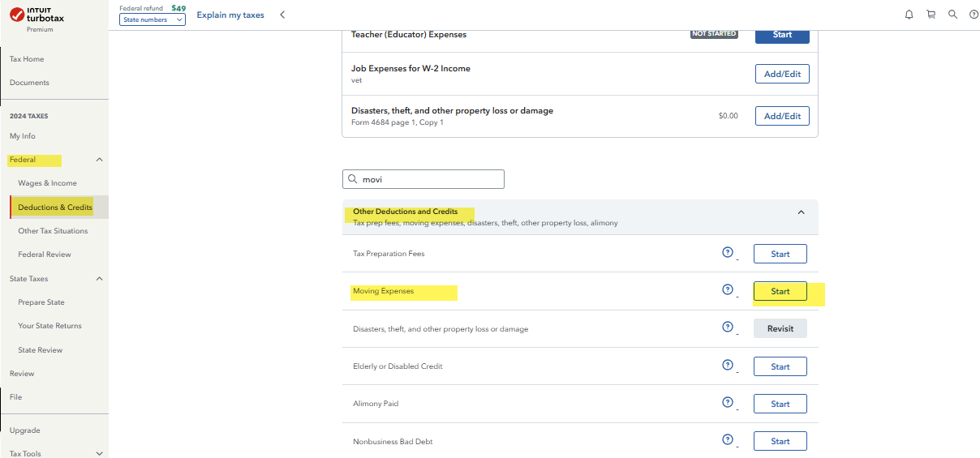
Task: Collapse the Other Deductions and Credits section
Action: point(801,212)
